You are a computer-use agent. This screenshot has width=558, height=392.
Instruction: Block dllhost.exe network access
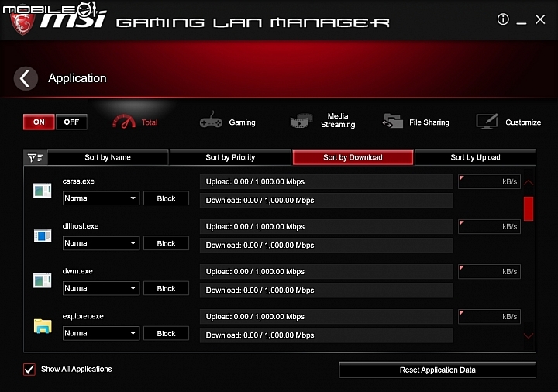[166, 244]
